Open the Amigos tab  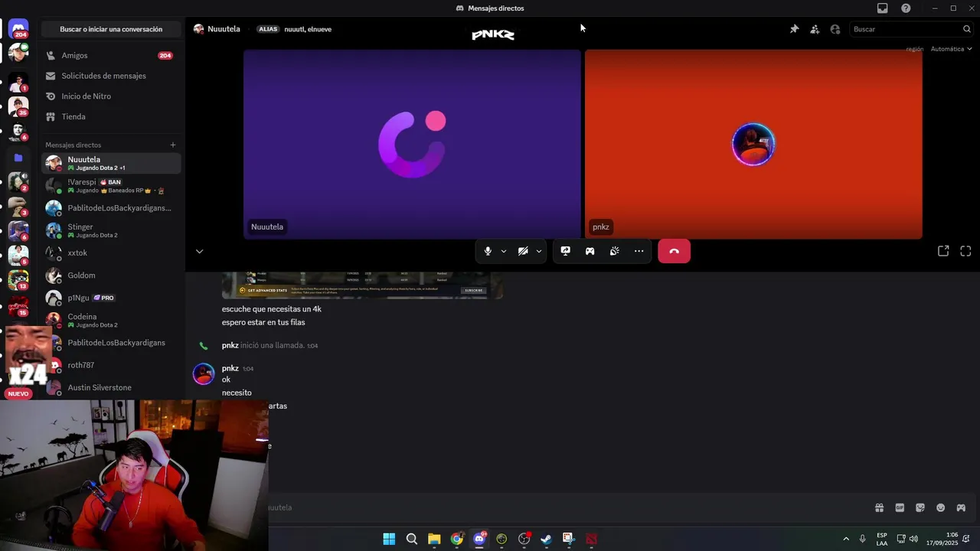(111, 56)
